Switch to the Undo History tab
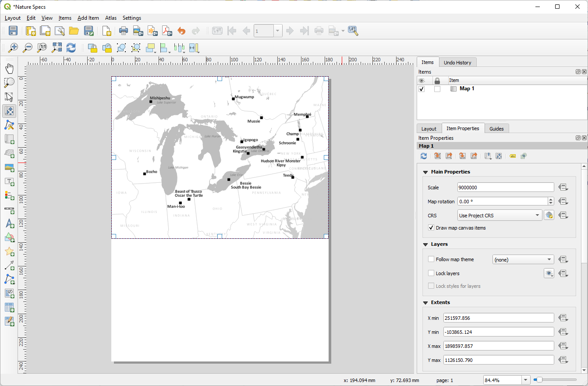Screen dimensions: 588x386 click(x=457, y=62)
